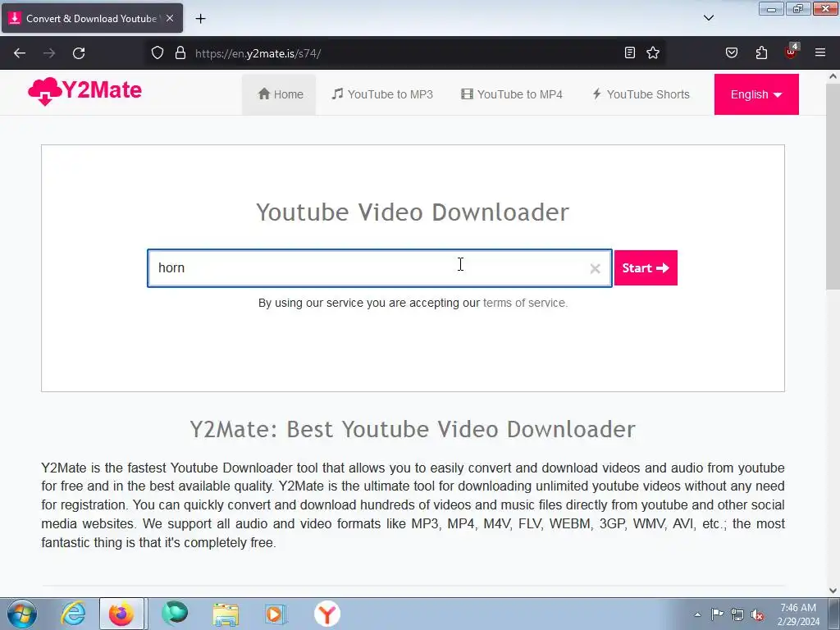Image resolution: width=840 pixels, height=630 pixels.
Task: Open the Save to Pocket icon
Action: coord(732,52)
